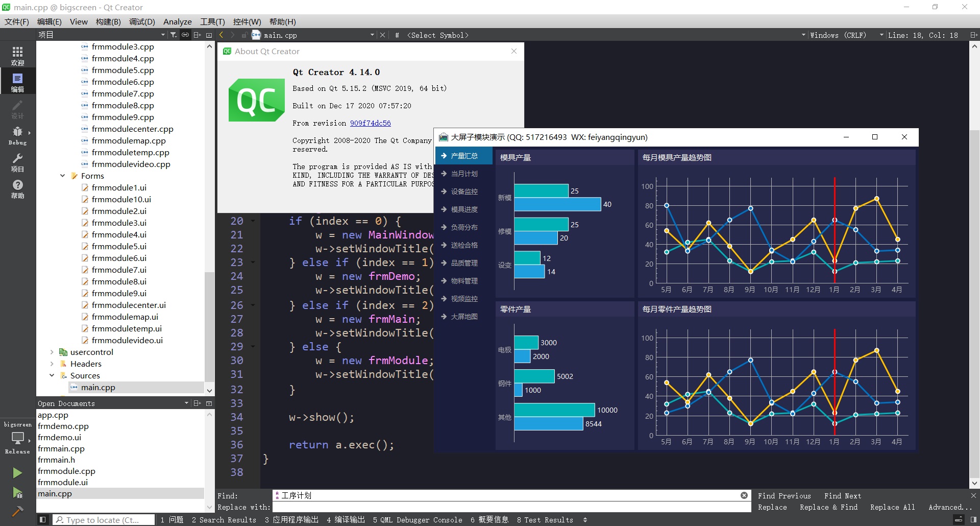Screen dimensions: 980x526
Task: Clear the Find field text
Action: click(x=744, y=495)
